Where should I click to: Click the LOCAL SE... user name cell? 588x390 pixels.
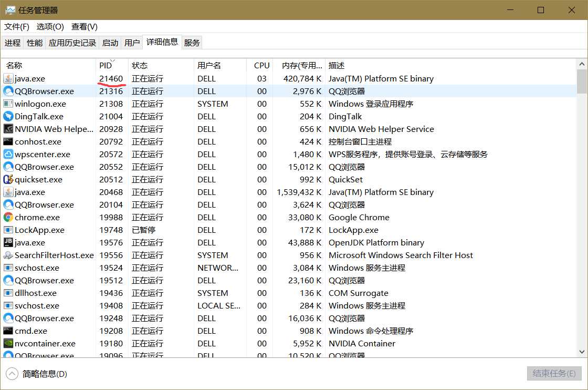218,305
